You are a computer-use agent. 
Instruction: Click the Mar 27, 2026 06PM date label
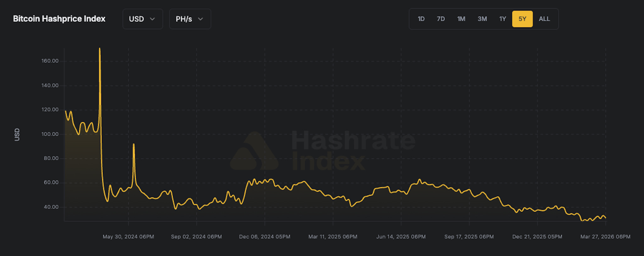606,237
